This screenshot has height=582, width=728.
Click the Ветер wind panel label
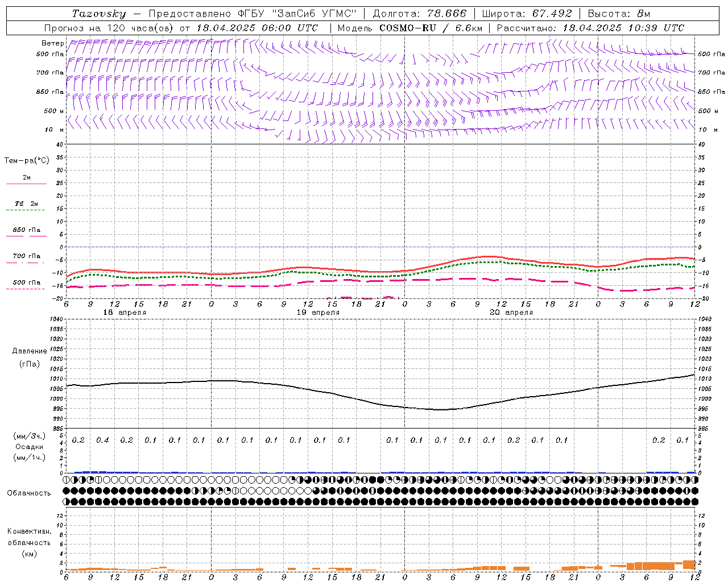(52, 43)
